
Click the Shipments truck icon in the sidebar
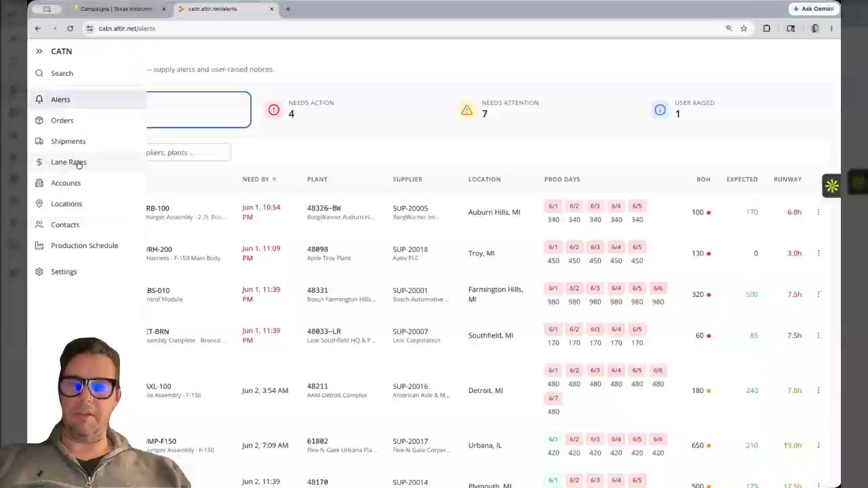(39, 141)
